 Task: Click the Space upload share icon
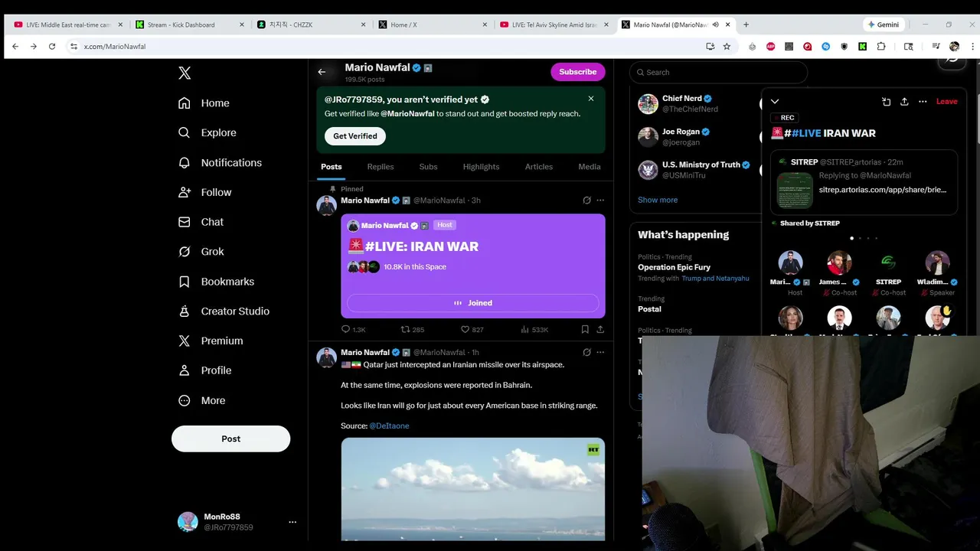click(x=904, y=101)
